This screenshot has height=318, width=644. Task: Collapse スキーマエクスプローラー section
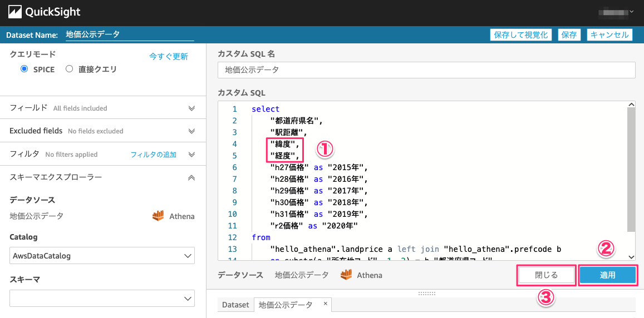pyautogui.click(x=191, y=177)
